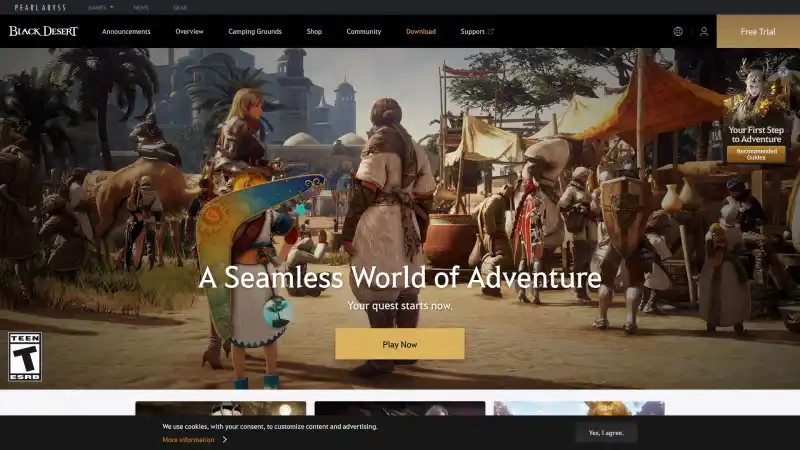This screenshot has width=800, height=450.
Task: Click the Your First Step to Adventure text
Action: click(756, 135)
